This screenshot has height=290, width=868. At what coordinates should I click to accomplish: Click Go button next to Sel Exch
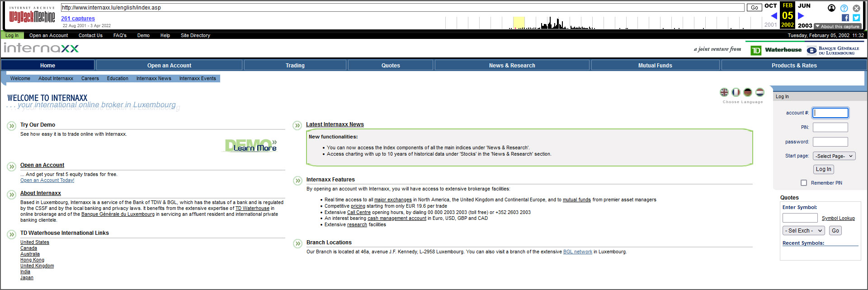(x=835, y=231)
